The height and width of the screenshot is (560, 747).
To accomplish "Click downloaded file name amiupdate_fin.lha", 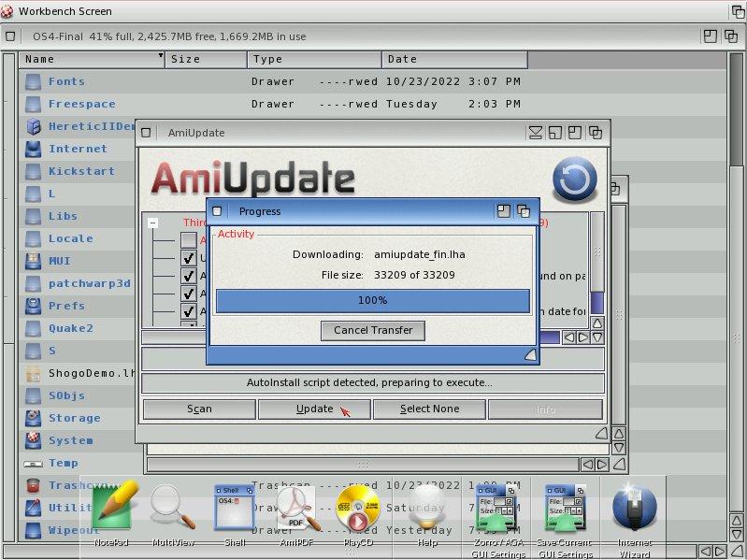I will click(419, 254).
